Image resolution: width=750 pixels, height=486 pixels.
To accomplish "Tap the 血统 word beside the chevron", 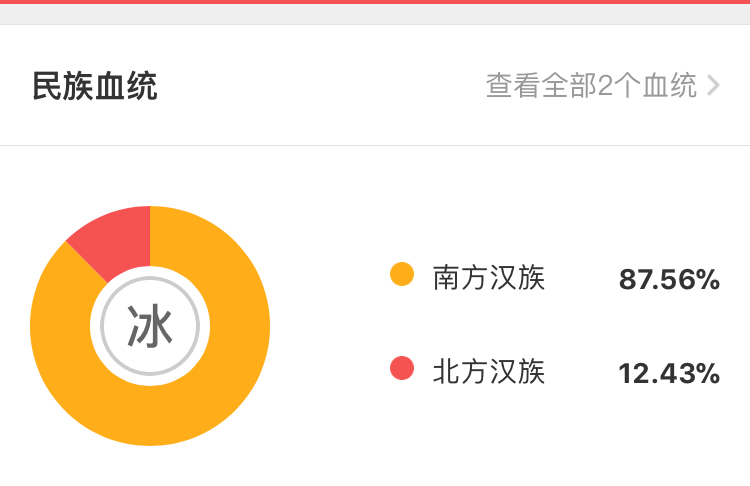I will 670,86.
